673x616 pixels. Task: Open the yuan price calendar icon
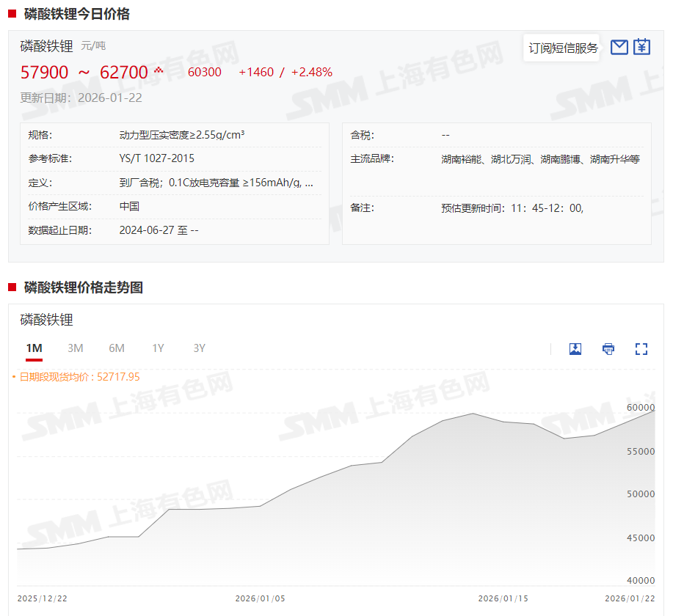642,48
